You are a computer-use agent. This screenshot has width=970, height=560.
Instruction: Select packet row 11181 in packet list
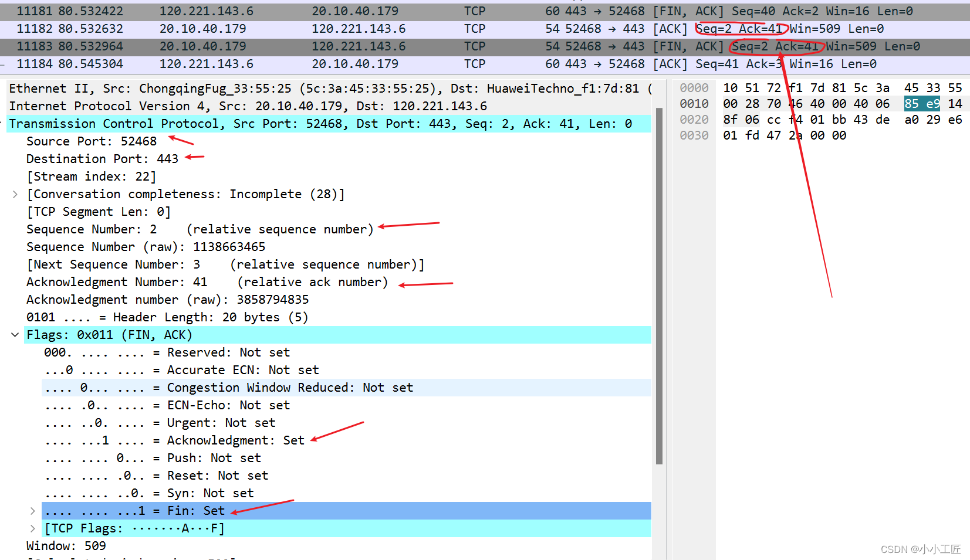[485, 11]
